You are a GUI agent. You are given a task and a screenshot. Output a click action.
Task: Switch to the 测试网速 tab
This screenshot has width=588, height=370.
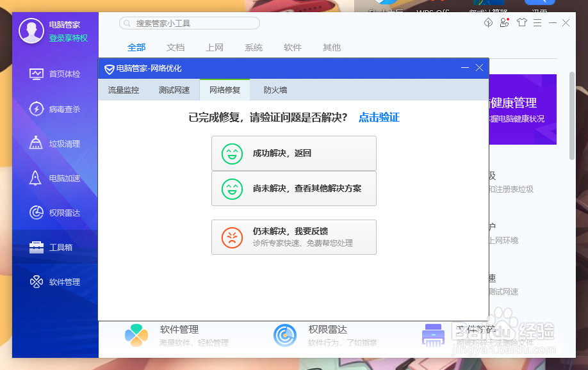click(174, 90)
